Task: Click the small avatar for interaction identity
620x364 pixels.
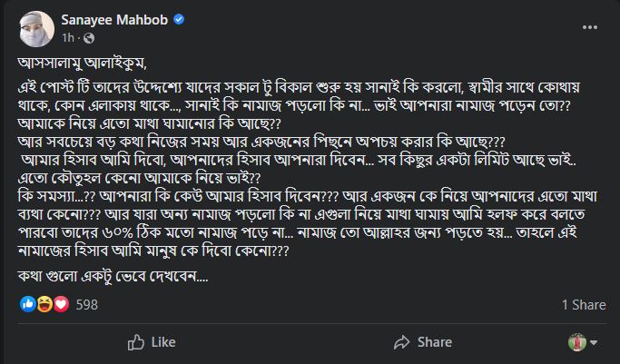Action: coord(577,342)
